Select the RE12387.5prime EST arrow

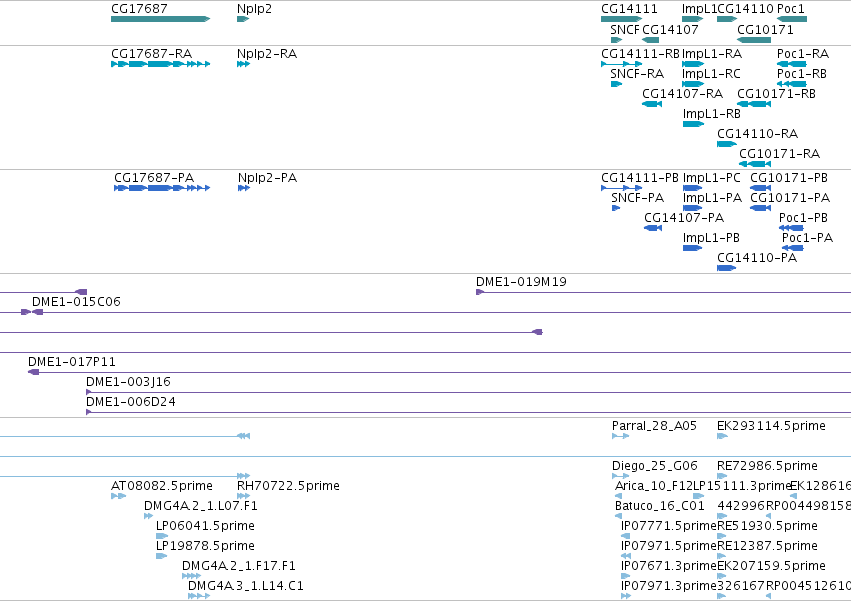(x=722, y=556)
